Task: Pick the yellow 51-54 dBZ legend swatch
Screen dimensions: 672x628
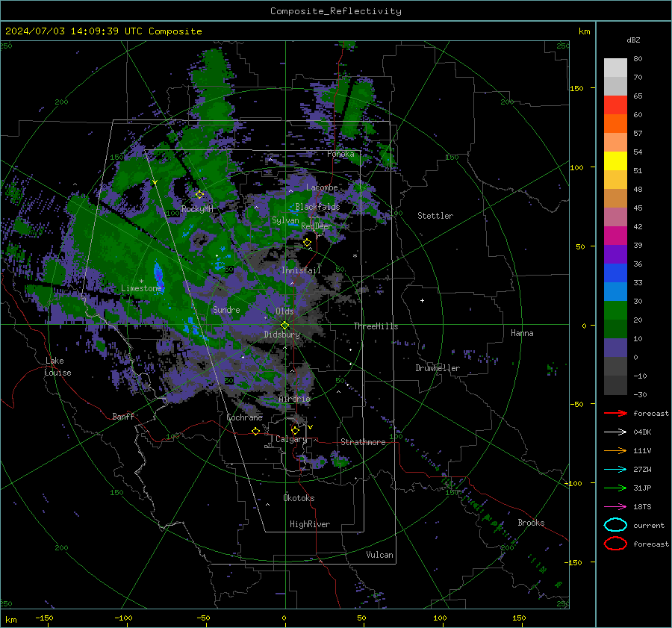Action: [x=615, y=161]
